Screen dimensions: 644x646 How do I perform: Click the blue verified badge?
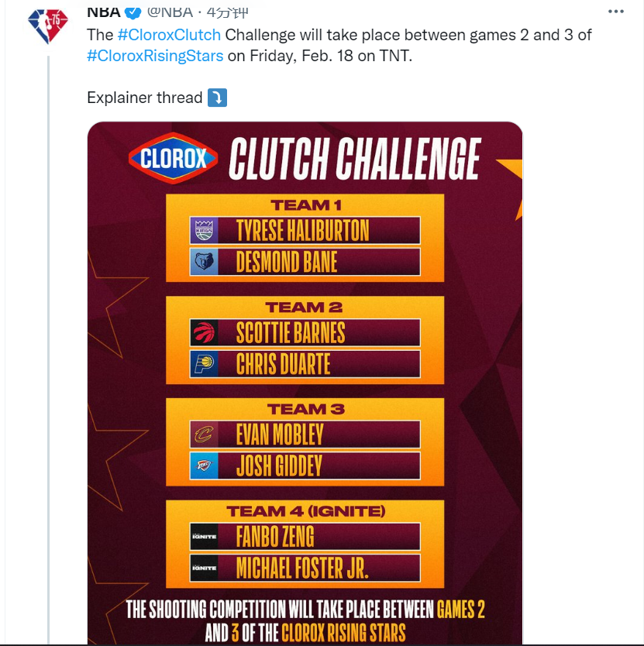click(x=133, y=12)
